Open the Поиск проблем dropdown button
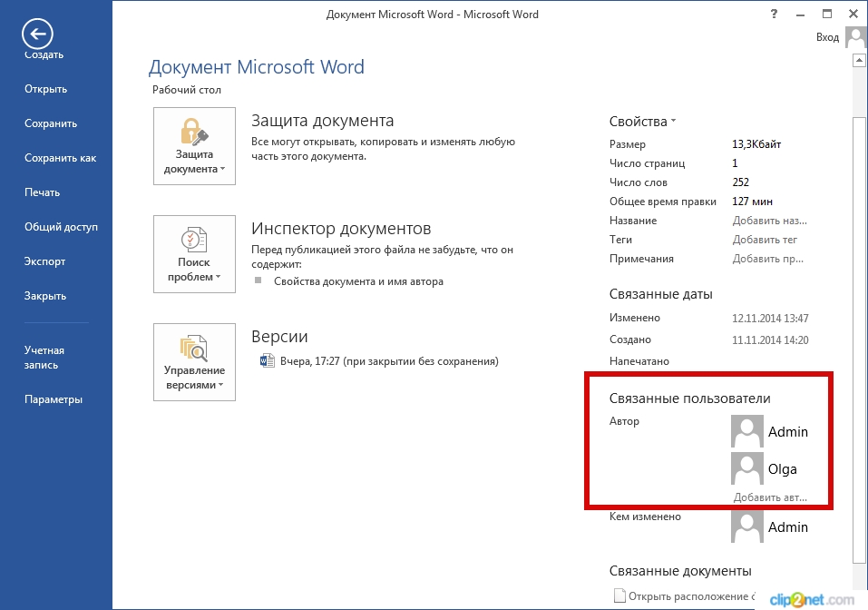Image resolution: width=868 pixels, height=610 pixels. click(x=194, y=254)
